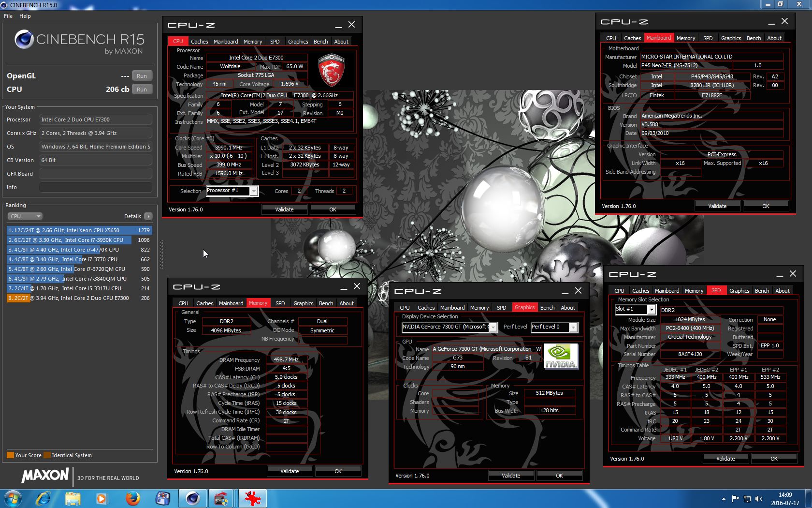Image resolution: width=812 pixels, height=508 pixels.
Task: Click the DRAM Frequency 498.7 MHz value
Action: (286, 359)
